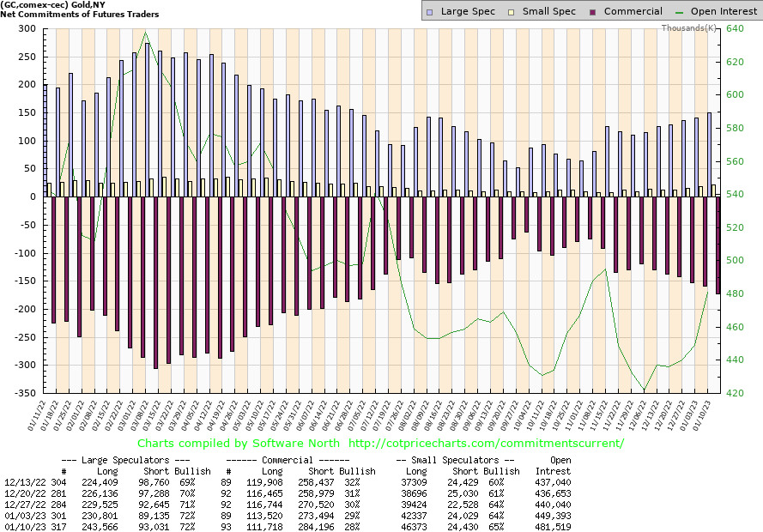The height and width of the screenshot is (532, 763).
Task: Toggle the Small Spec legend label
Action: 551,12
